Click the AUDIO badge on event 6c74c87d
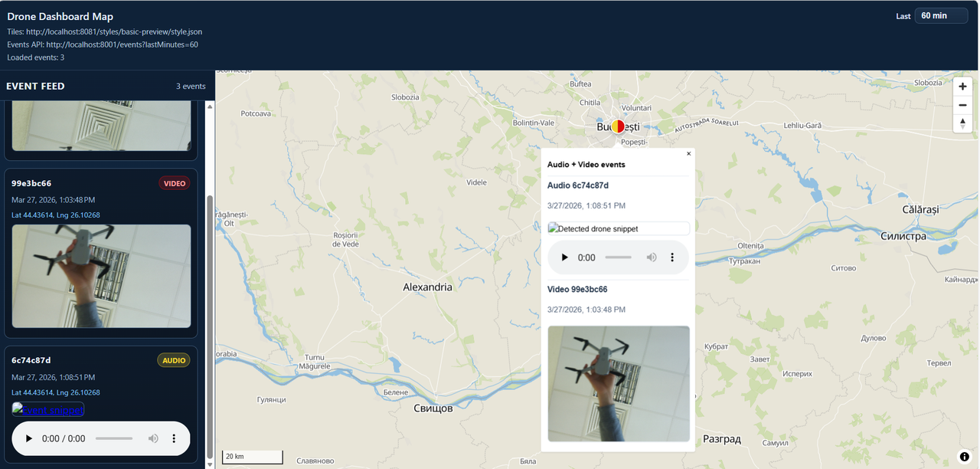 pyautogui.click(x=174, y=360)
